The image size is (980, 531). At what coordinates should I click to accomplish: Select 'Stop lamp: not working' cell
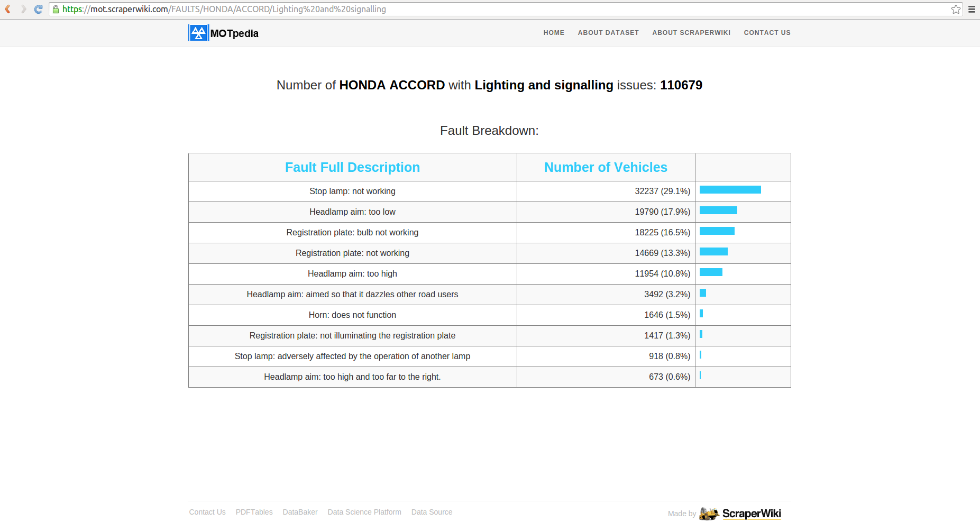(x=352, y=191)
